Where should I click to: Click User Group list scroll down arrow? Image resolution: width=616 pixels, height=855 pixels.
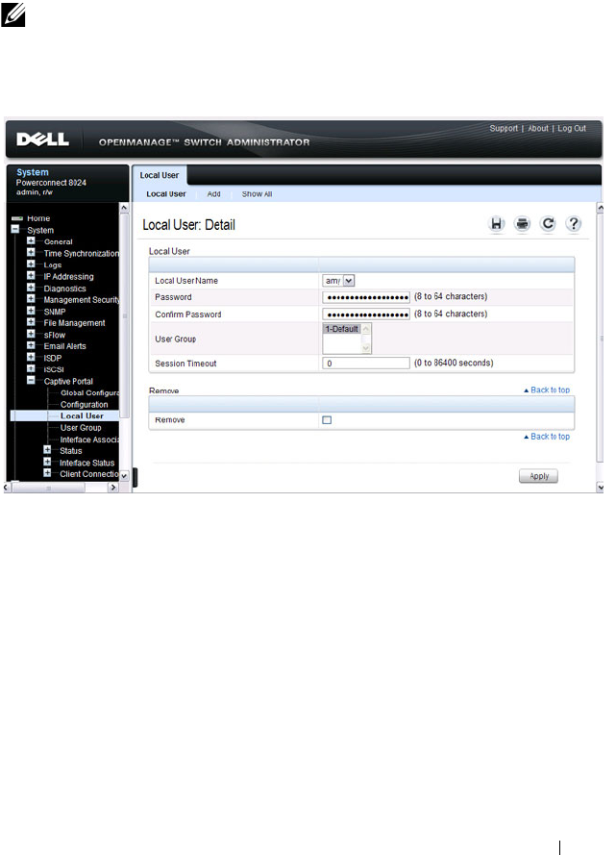click(x=366, y=348)
